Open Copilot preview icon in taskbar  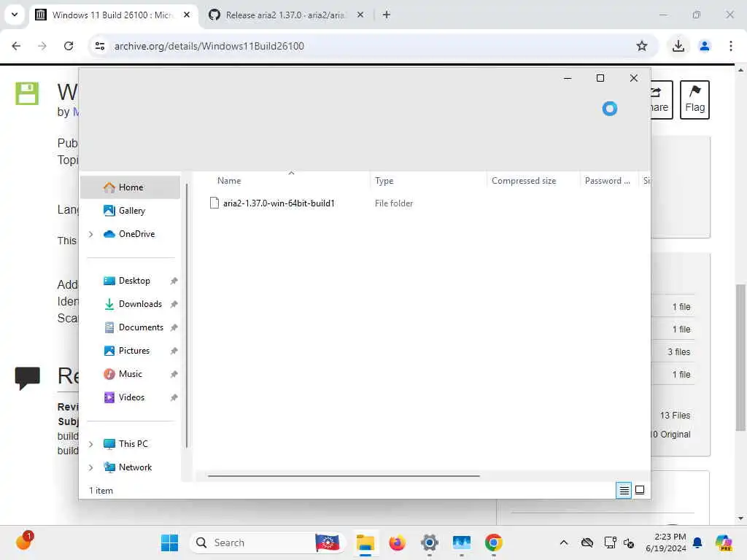coord(724,542)
